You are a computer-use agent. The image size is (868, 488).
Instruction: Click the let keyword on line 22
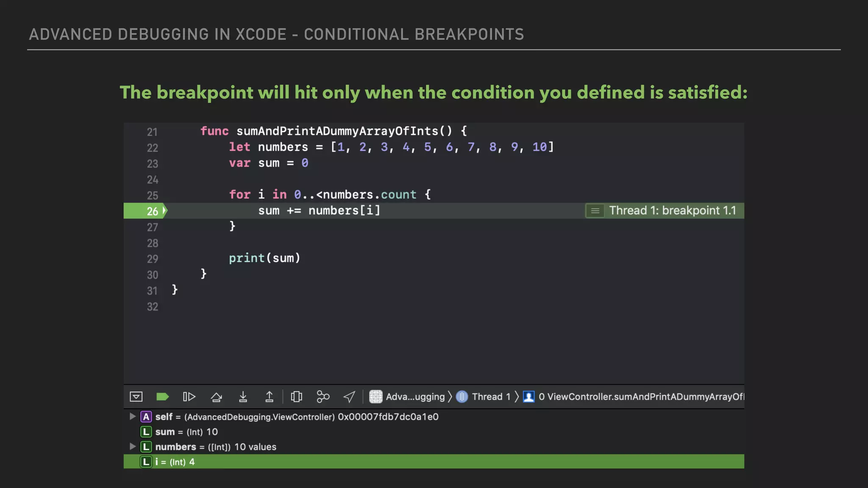tap(239, 147)
